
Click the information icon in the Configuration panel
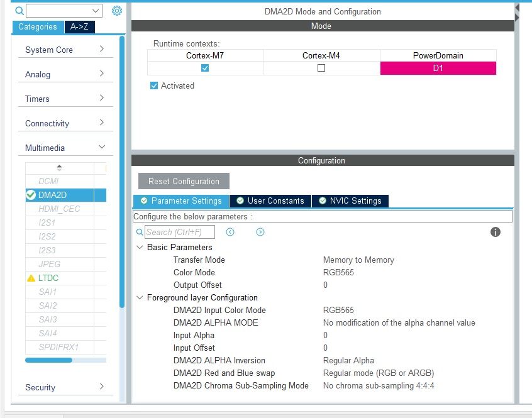496,232
